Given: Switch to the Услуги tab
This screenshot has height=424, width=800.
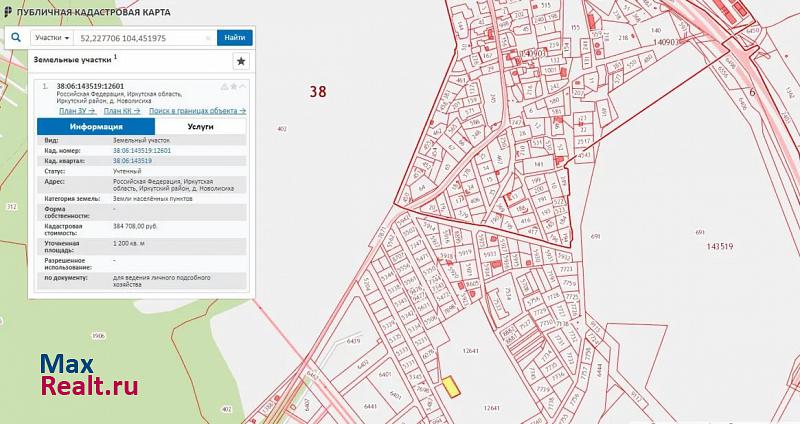Looking at the screenshot, I should pyautogui.click(x=199, y=127).
